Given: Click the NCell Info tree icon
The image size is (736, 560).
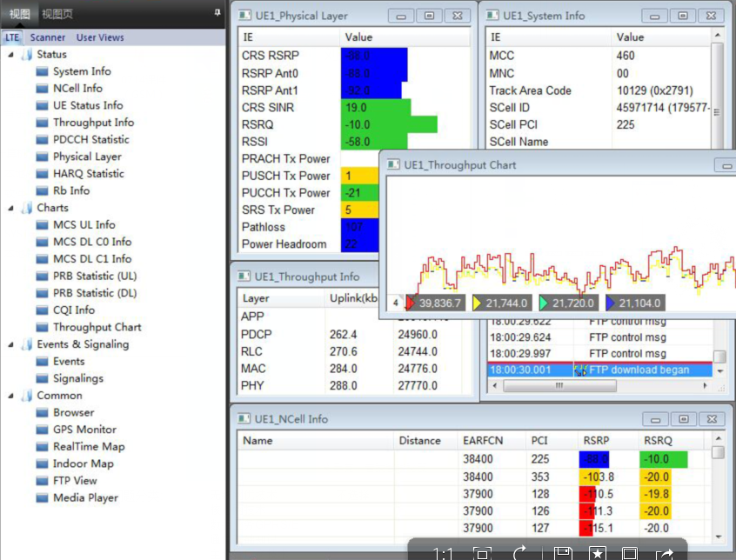Looking at the screenshot, I should [43, 89].
